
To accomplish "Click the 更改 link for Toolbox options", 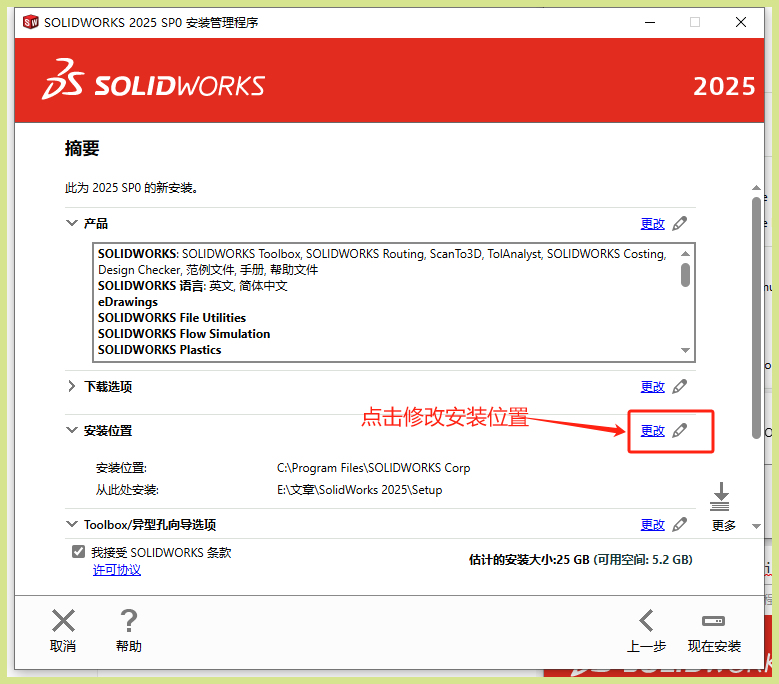I will [652, 525].
